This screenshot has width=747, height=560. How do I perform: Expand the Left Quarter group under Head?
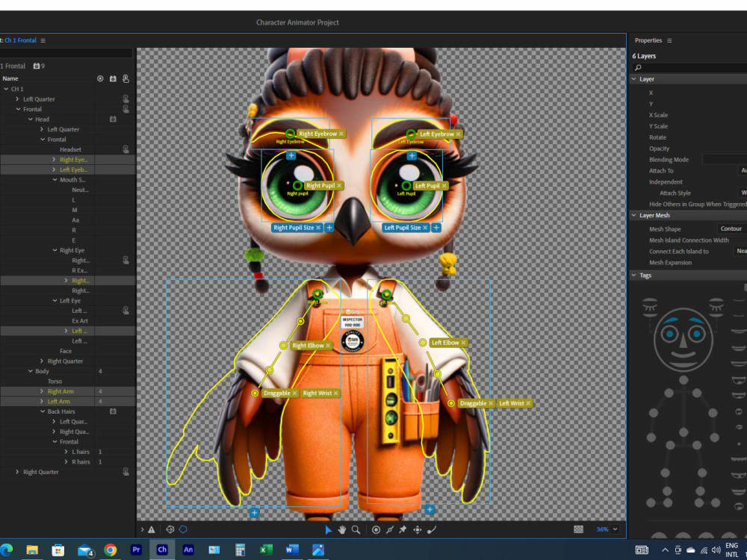[x=43, y=129]
